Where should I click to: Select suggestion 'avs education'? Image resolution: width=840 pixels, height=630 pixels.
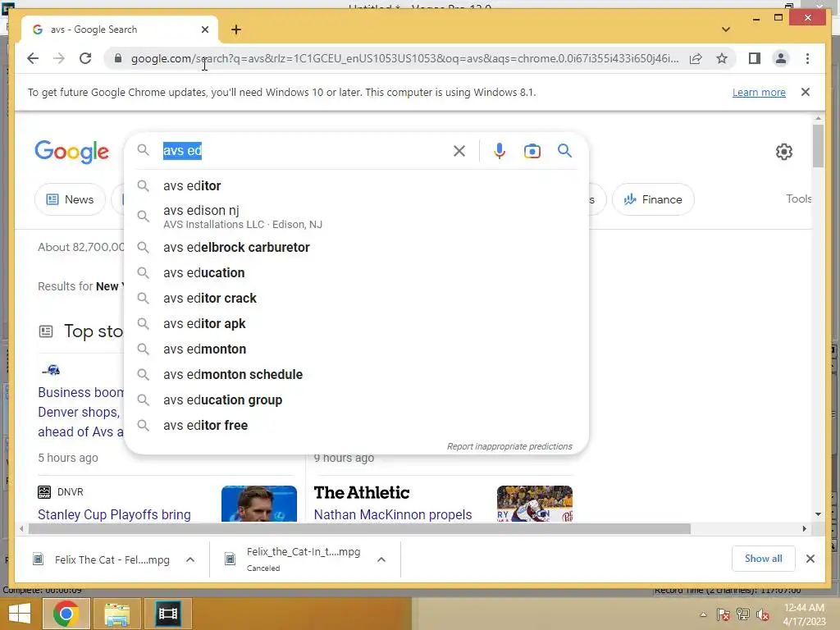[x=356, y=272]
